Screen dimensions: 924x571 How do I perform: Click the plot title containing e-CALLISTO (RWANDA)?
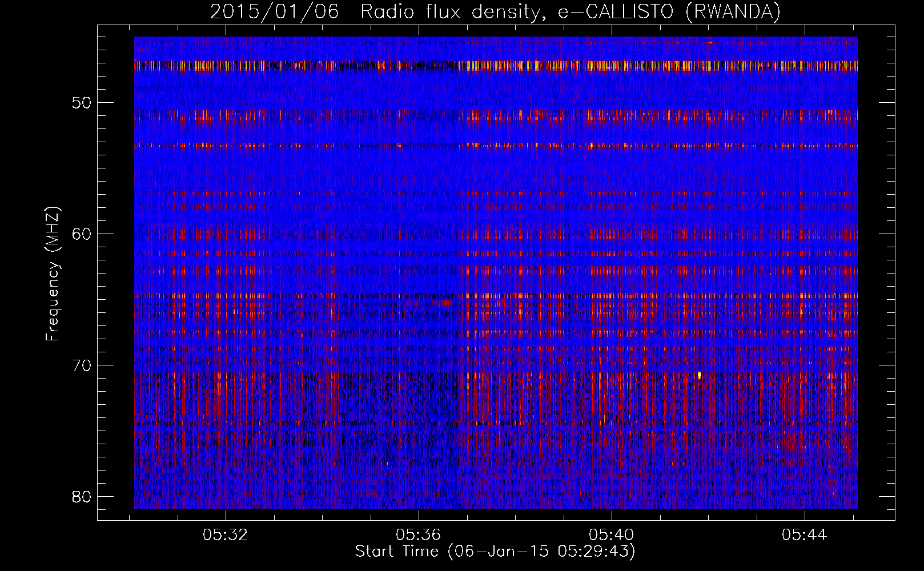coord(495,11)
